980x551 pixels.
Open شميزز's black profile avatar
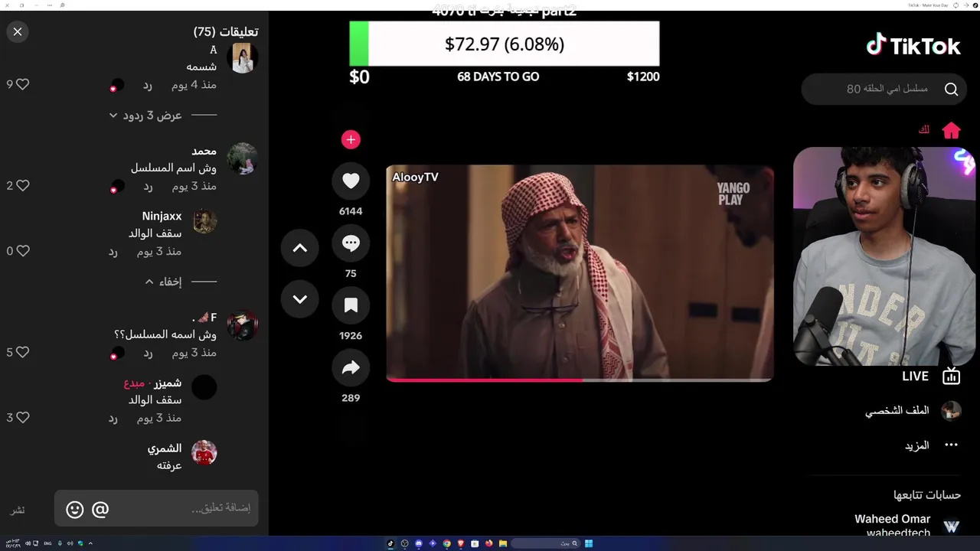pos(204,388)
